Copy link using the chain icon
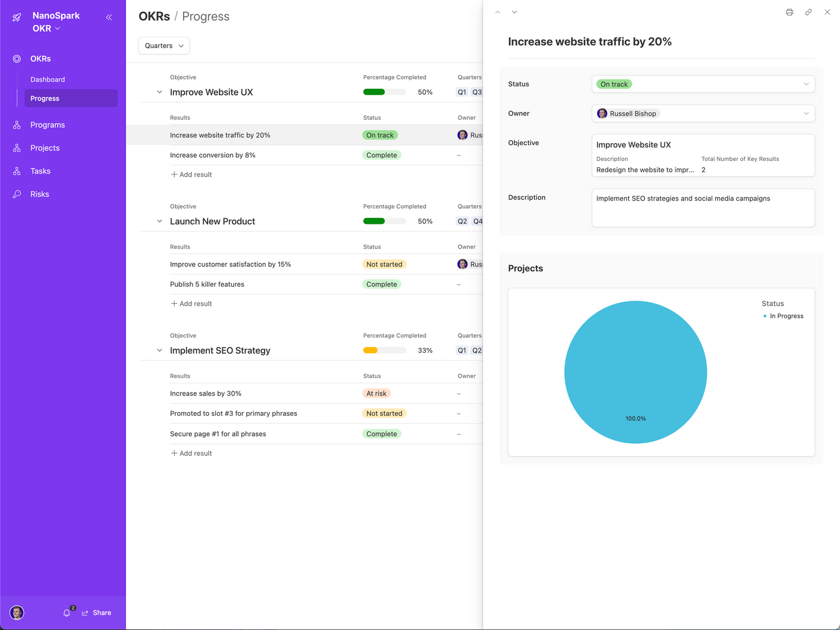This screenshot has width=840, height=630. 808,12
